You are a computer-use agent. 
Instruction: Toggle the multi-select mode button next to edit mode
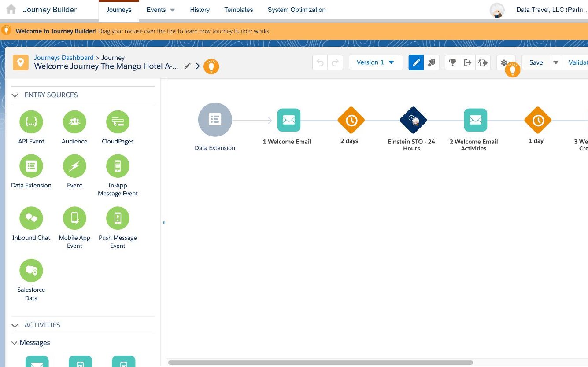[432, 62]
